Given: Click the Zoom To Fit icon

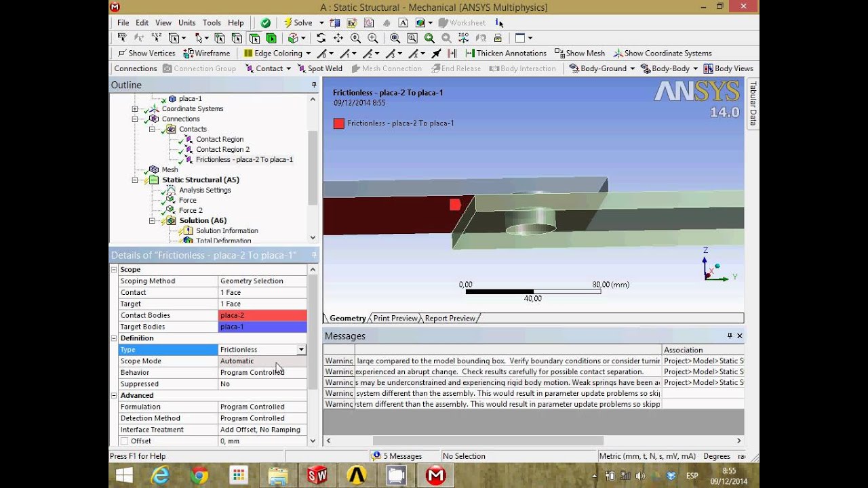Looking at the screenshot, I should pyautogui.click(x=395, y=38).
